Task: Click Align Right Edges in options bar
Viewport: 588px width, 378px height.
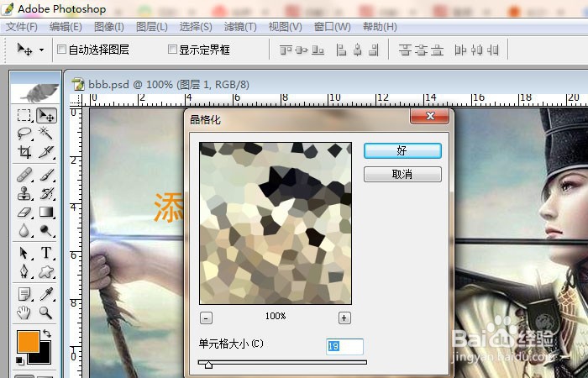Action: coord(374,50)
